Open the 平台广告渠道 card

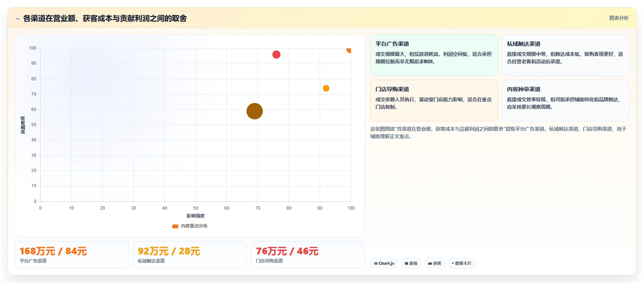pos(434,55)
